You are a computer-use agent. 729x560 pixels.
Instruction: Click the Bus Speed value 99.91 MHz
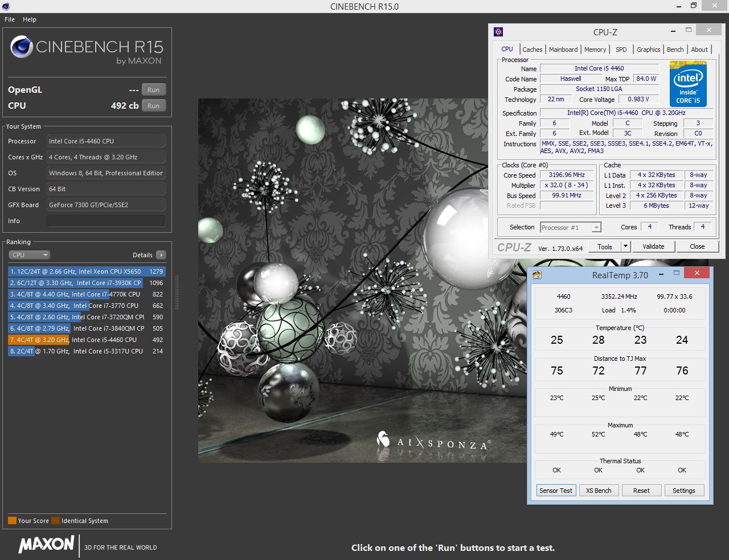[x=567, y=195]
